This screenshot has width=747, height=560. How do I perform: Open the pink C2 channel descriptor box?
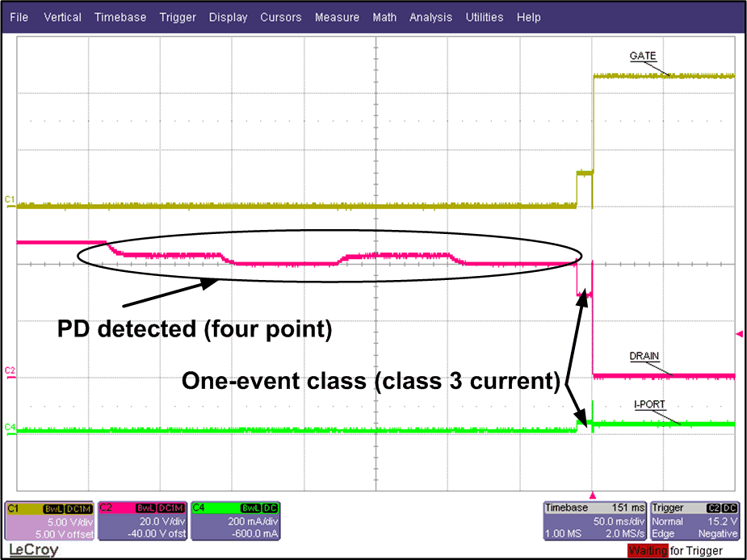pyautogui.click(x=142, y=520)
